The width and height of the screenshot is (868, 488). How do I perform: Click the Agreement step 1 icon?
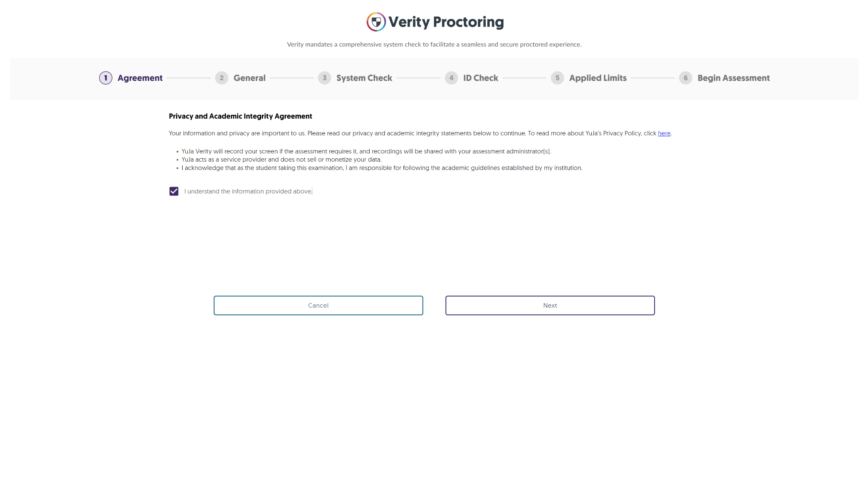(x=106, y=78)
